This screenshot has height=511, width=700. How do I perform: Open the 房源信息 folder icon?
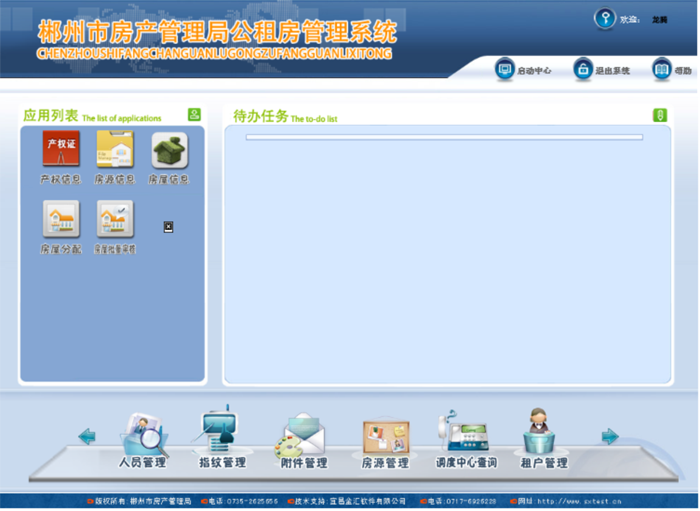[115, 150]
